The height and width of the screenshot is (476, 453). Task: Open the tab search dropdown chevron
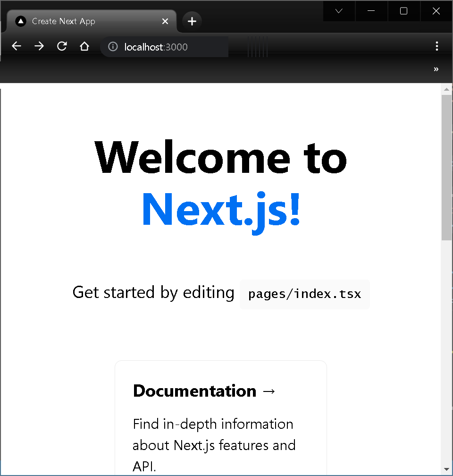click(x=339, y=11)
